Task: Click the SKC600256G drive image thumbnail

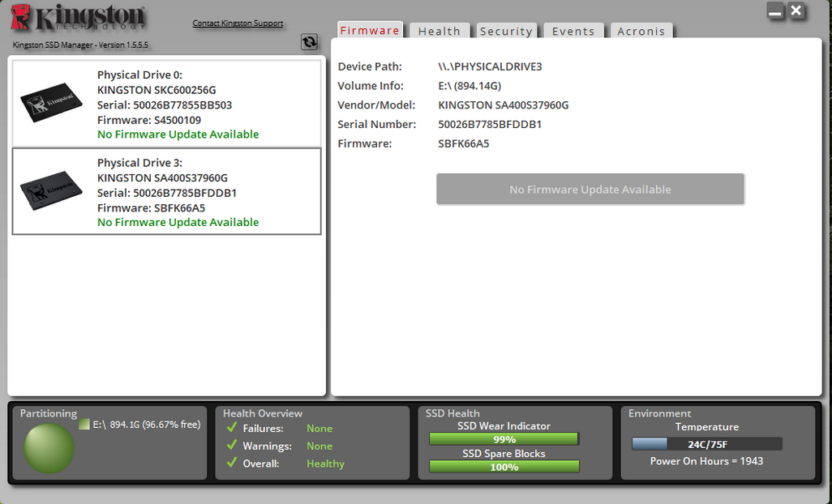Action: click(x=52, y=105)
